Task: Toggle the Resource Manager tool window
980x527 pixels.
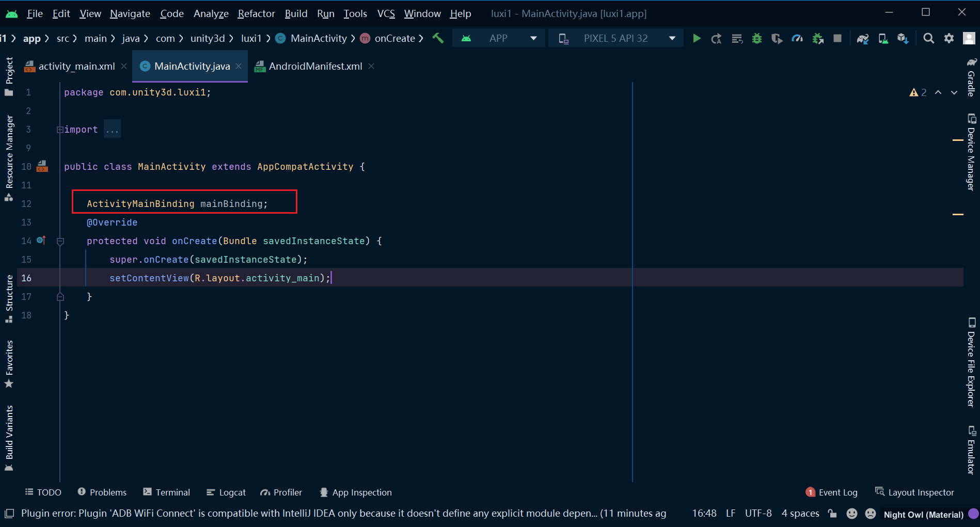Action: 9,158
